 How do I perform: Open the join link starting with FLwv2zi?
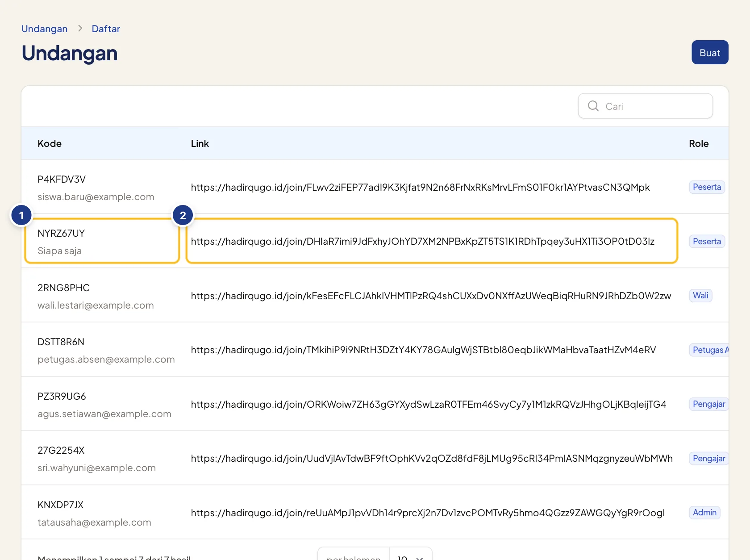421,188
